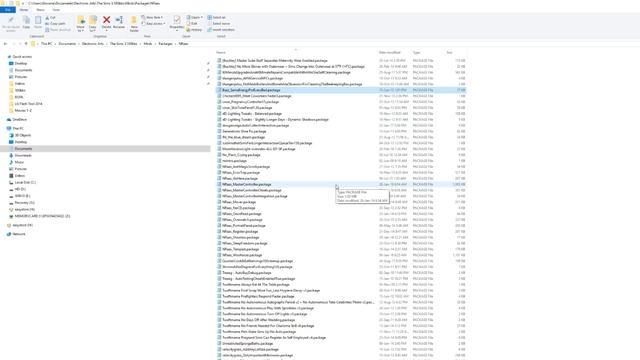Image resolution: width=640 pixels, height=360 pixels.
Task: Sort by the Type column header
Action: 416,53
